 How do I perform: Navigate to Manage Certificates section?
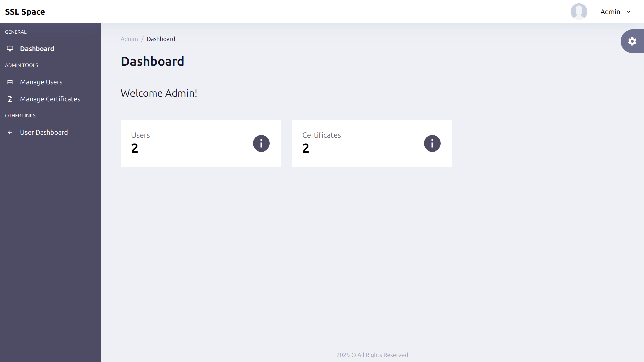click(50, 99)
